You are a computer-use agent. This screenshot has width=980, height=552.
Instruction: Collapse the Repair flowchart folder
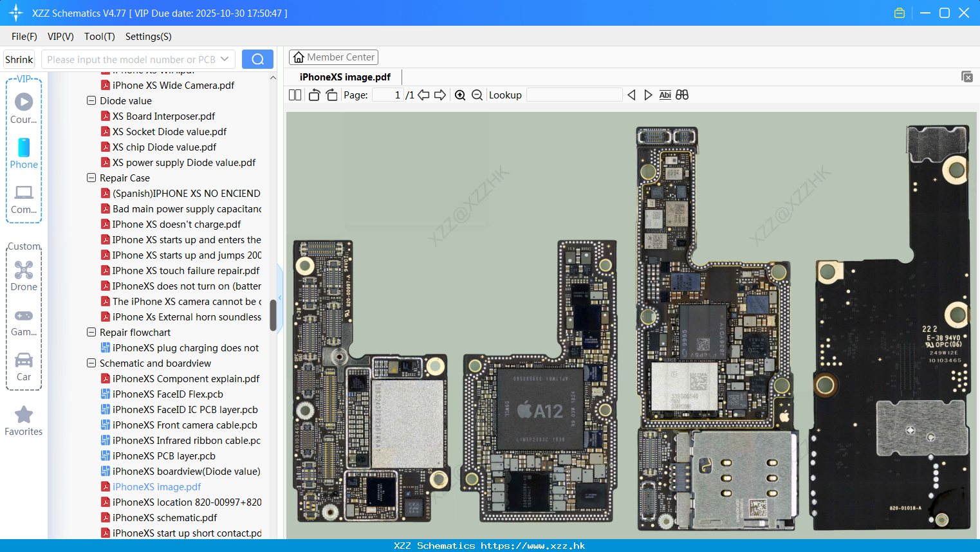coord(91,332)
